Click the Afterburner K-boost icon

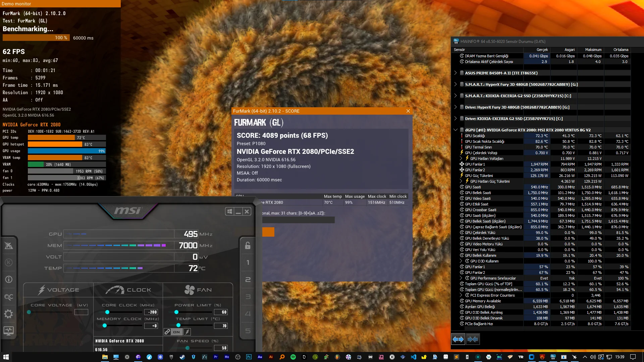9,262
